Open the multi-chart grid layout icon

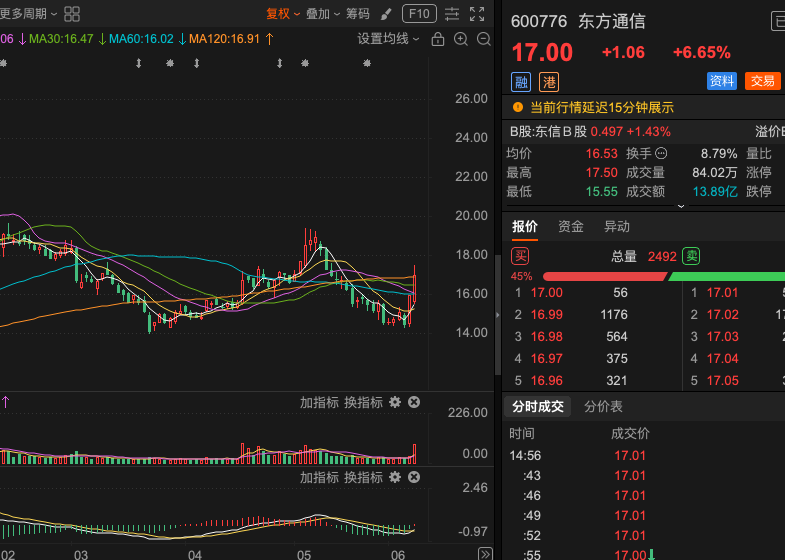(72, 14)
